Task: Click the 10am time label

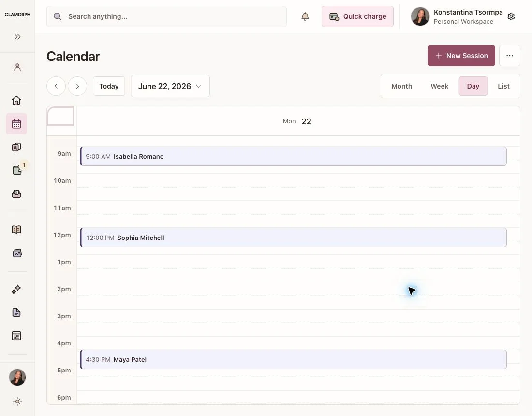Action: point(62,181)
